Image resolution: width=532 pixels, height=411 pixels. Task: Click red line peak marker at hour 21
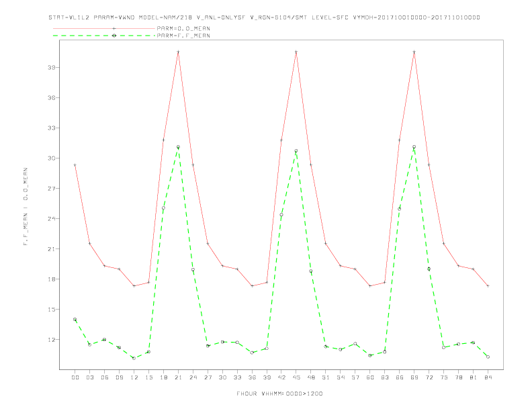point(178,52)
